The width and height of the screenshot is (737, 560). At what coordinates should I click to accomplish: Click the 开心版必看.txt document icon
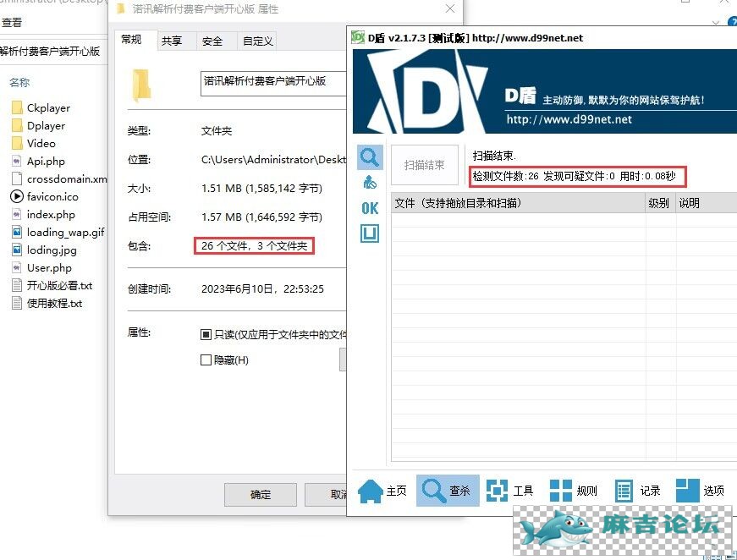17,285
